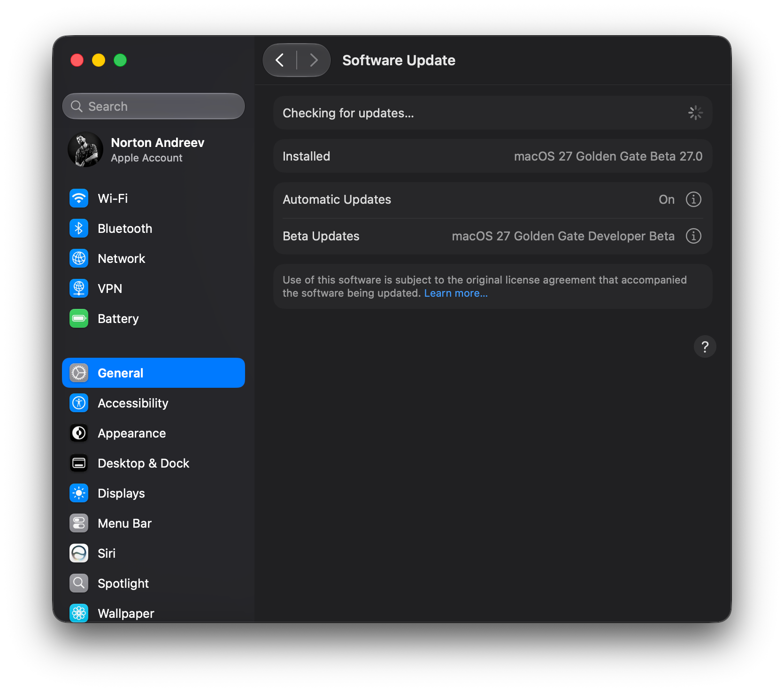Click the macOS 27 Golden Gate Beta 27.0 version
This screenshot has width=784, height=692.
608,156
